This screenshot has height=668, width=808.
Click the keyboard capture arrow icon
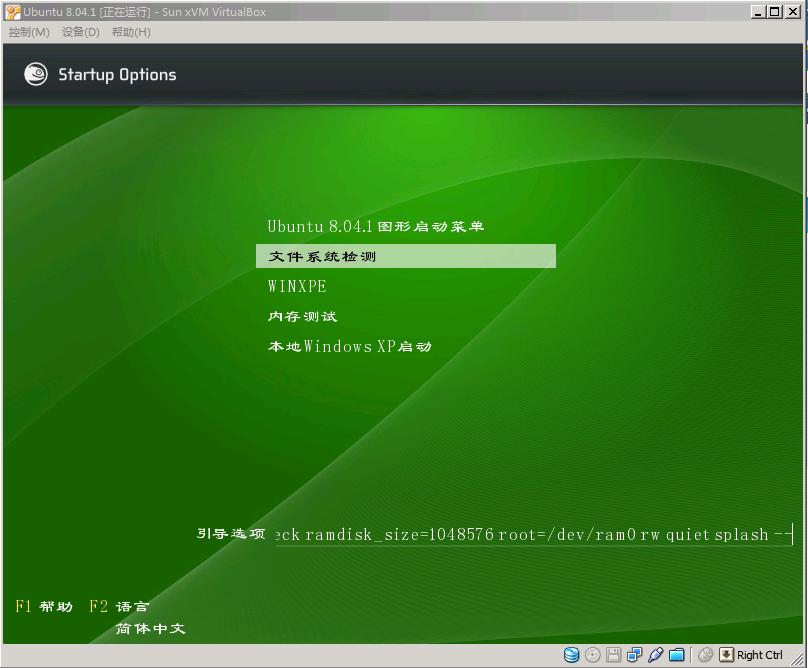point(726,655)
